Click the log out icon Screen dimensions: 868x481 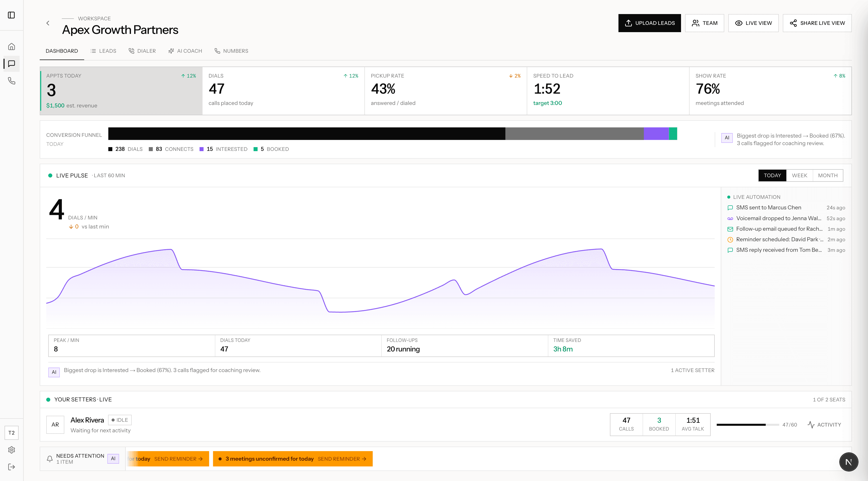[x=12, y=467]
